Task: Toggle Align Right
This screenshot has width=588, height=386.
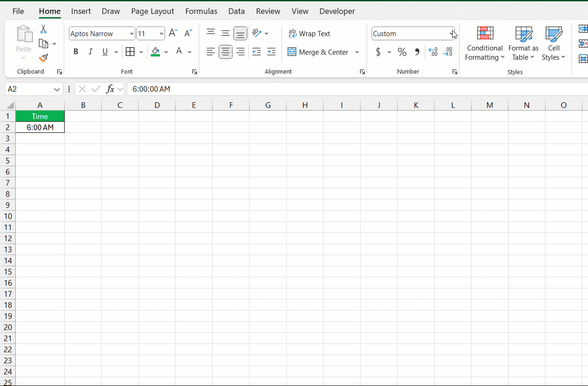Action: coord(241,52)
